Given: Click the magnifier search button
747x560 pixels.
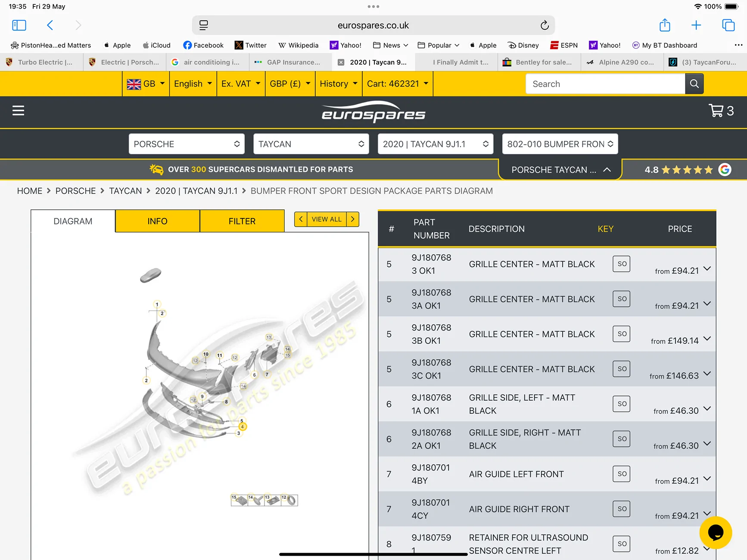Looking at the screenshot, I should [x=694, y=84].
